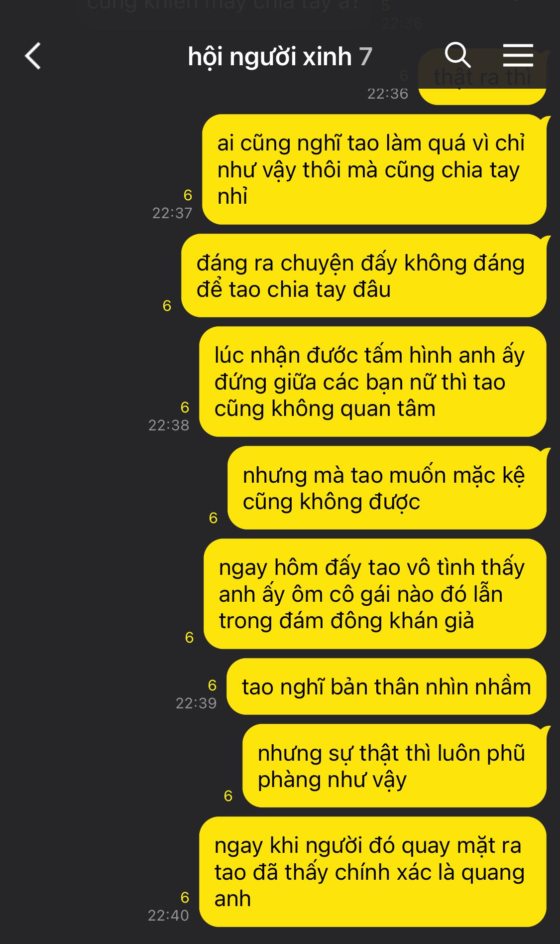Tap the back arrow icon
Viewport: 560px width, 944px height.
point(33,56)
